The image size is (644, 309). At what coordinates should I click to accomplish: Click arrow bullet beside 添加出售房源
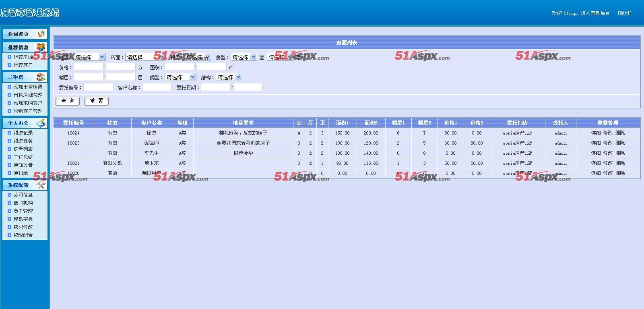[x=10, y=87]
